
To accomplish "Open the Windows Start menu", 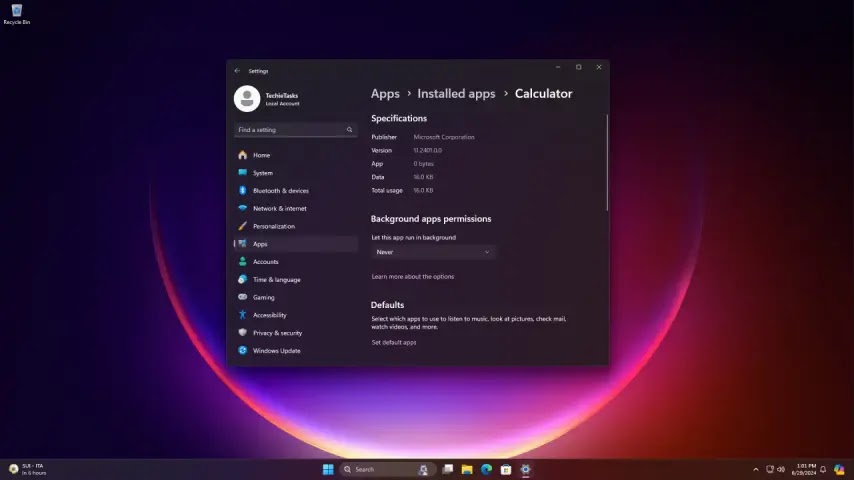I will coord(328,469).
